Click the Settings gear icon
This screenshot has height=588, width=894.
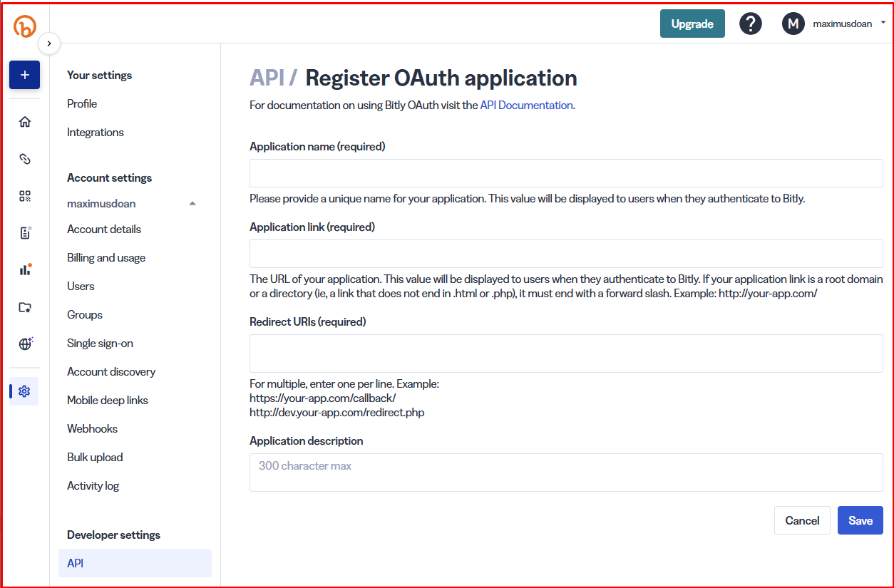tap(25, 391)
